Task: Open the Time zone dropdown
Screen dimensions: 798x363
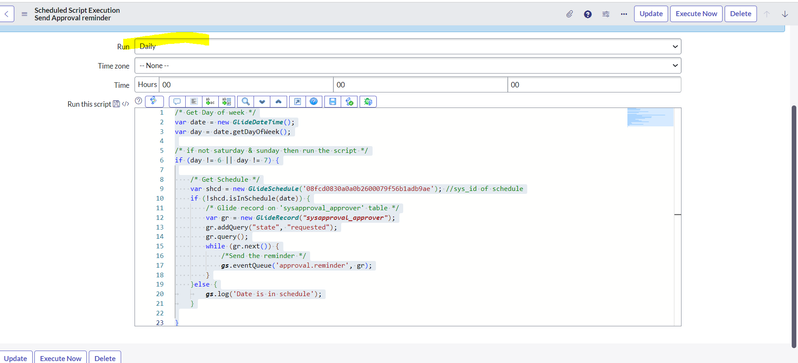Action: [x=408, y=66]
